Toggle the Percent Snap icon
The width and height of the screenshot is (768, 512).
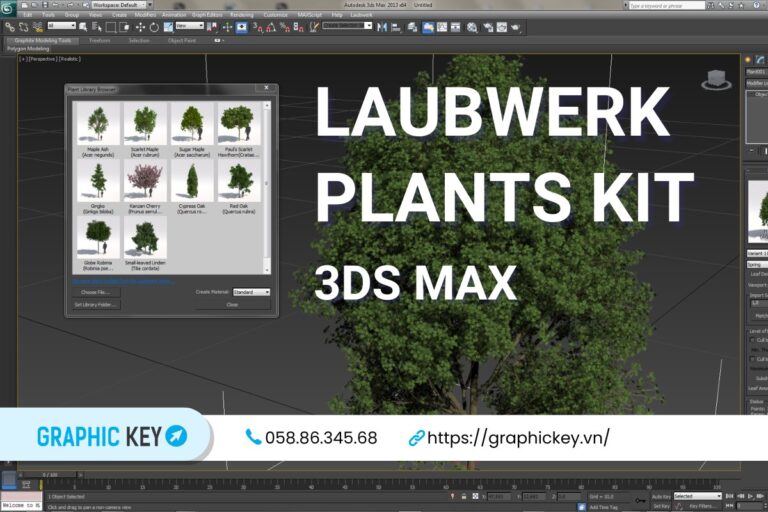click(285, 28)
